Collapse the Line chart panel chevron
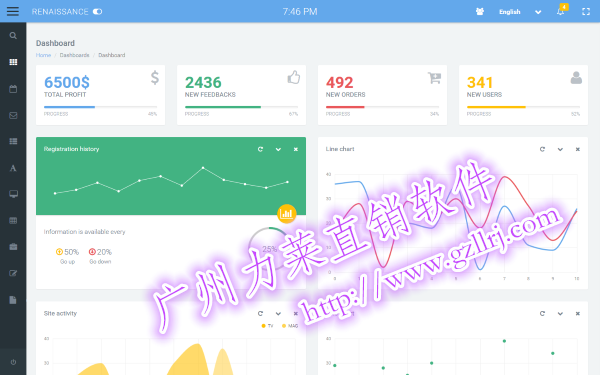600x375 pixels. coord(560,149)
